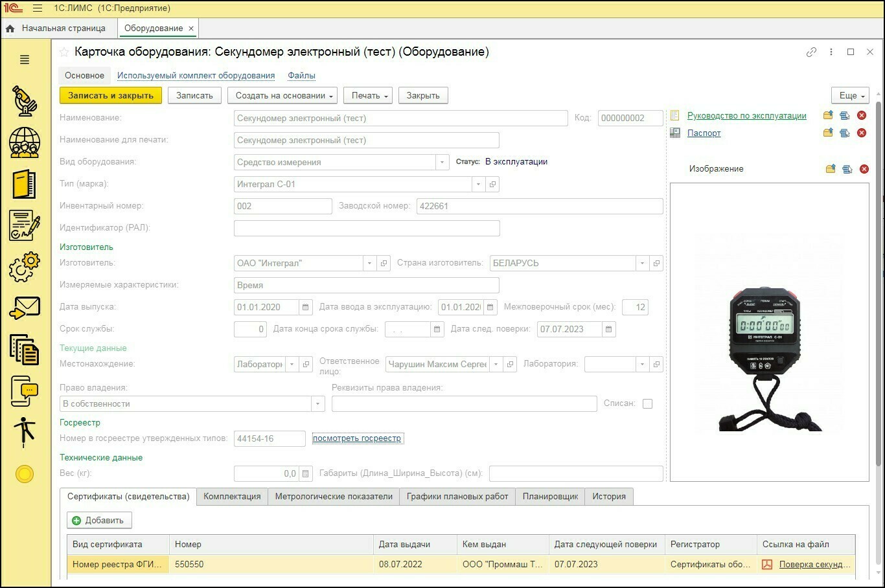Open the Комплектация tab
Image resolution: width=885 pixels, height=588 pixels.
coord(232,496)
